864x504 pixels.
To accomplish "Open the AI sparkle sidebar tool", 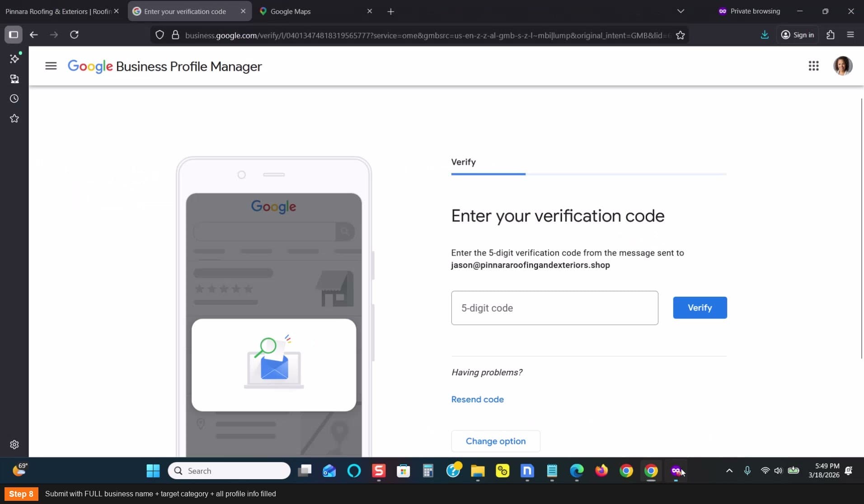I will pos(14,59).
